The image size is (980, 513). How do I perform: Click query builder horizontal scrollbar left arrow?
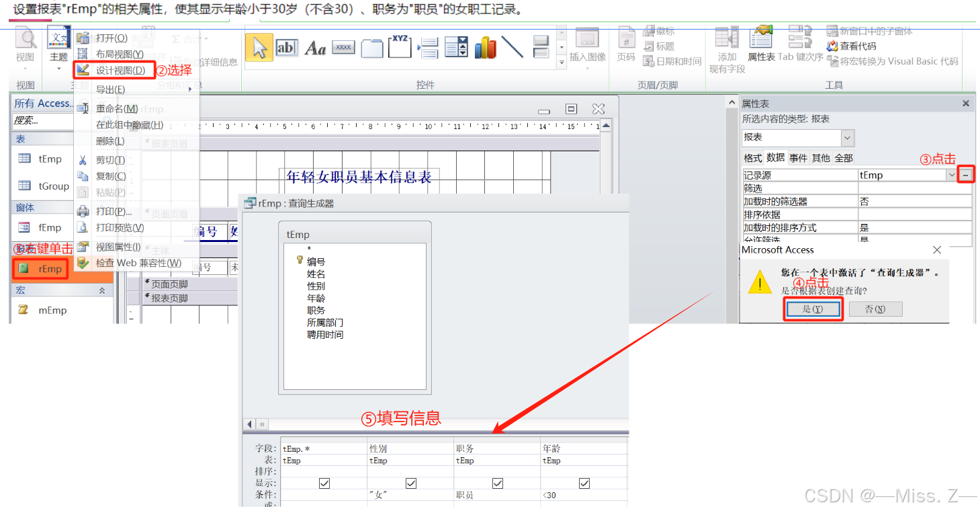(x=250, y=424)
